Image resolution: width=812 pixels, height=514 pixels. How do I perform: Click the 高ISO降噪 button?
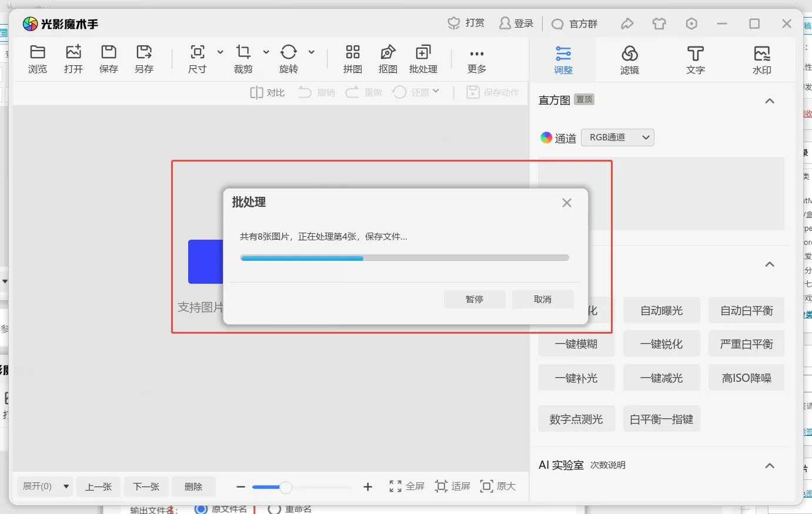pyautogui.click(x=747, y=378)
